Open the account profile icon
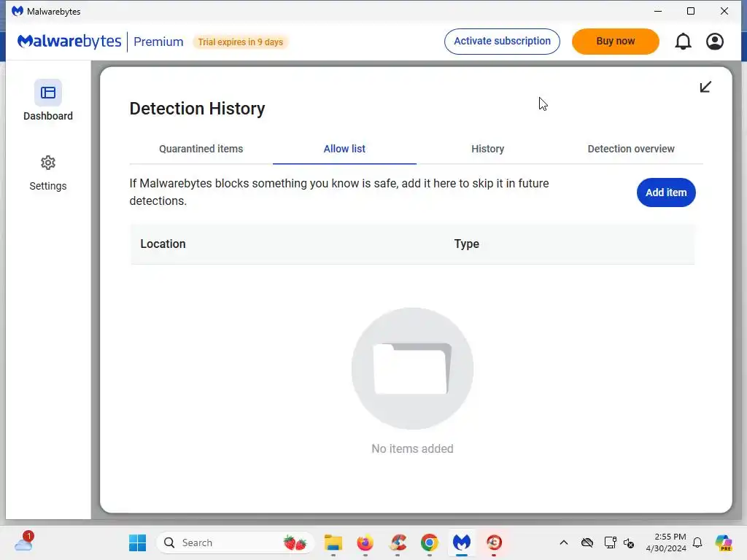The width and height of the screenshot is (747, 560). click(715, 42)
